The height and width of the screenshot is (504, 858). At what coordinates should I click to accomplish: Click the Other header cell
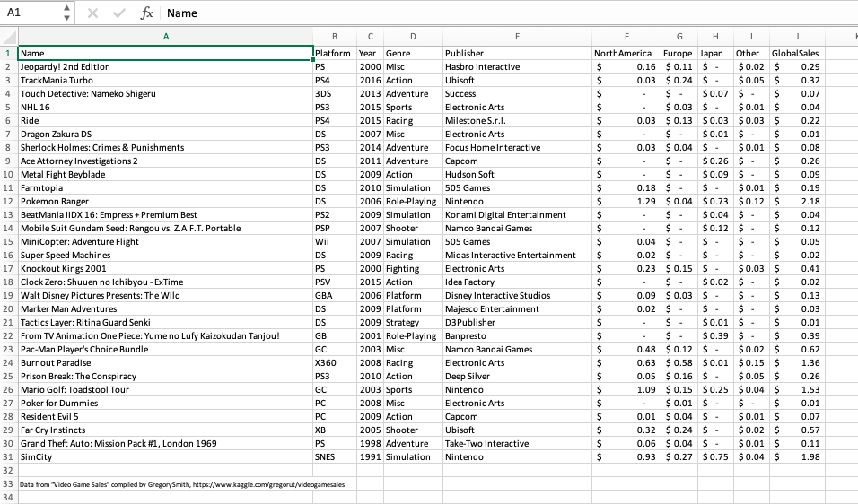[751, 54]
